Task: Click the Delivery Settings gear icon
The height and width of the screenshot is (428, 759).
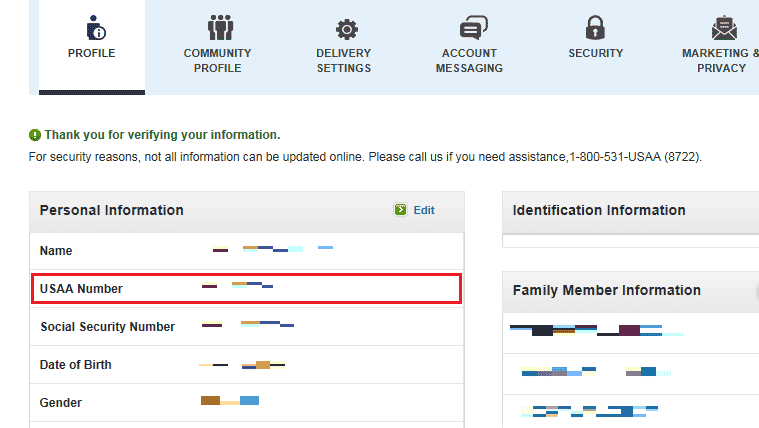Action: click(x=347, y=30)
